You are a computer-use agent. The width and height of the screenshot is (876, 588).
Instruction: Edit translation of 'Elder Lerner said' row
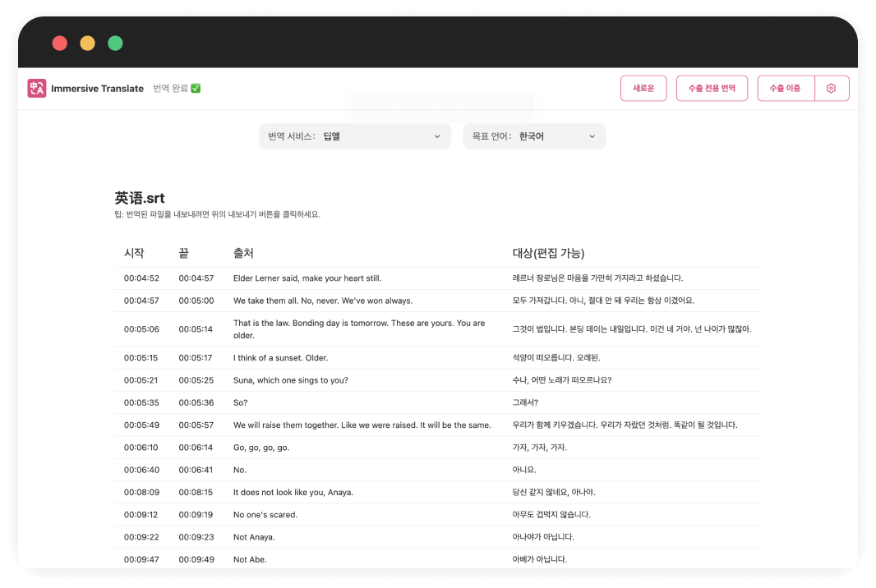coord(597,278)
